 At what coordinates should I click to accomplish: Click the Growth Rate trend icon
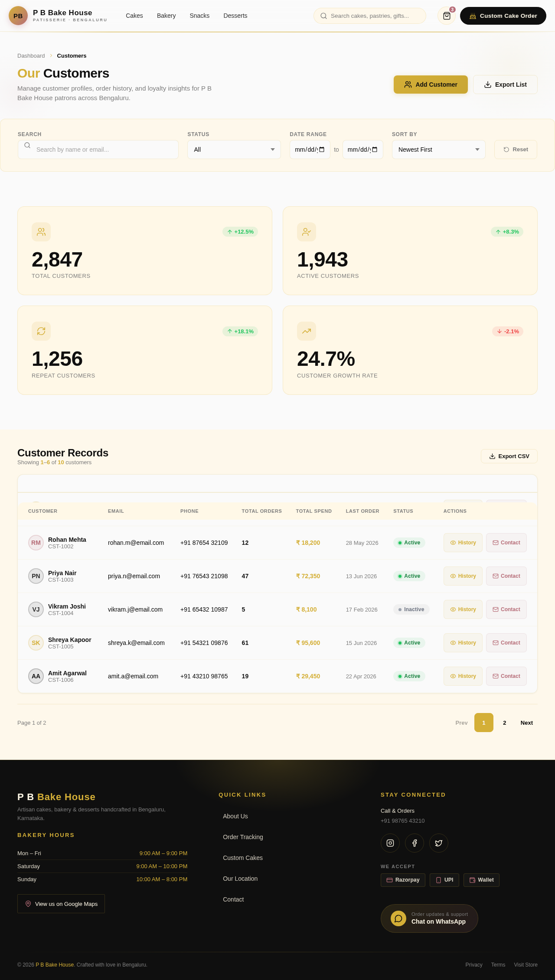click(307, 331)
